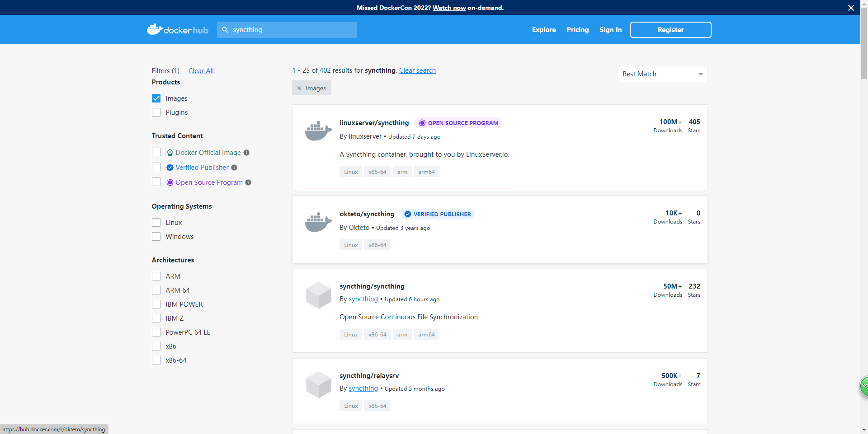Image resolution: width=868 pixels, height=434 pixels.
Task: Check the Windows operating system filter
Action: click(156, 237)
